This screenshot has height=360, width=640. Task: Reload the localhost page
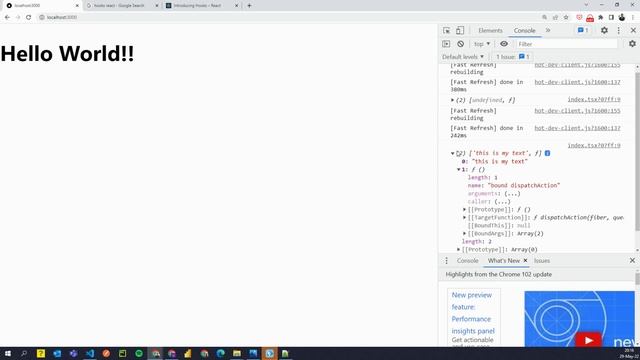[29, 17]
